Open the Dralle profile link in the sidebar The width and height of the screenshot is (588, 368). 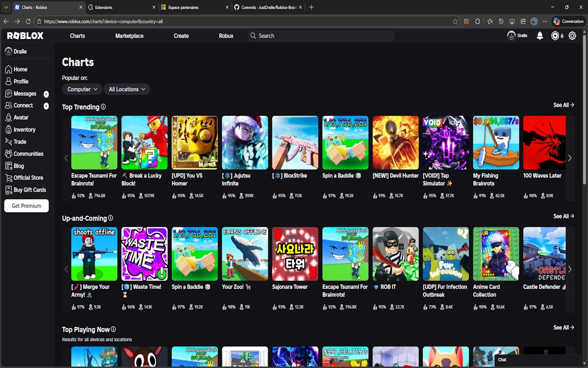16,52
